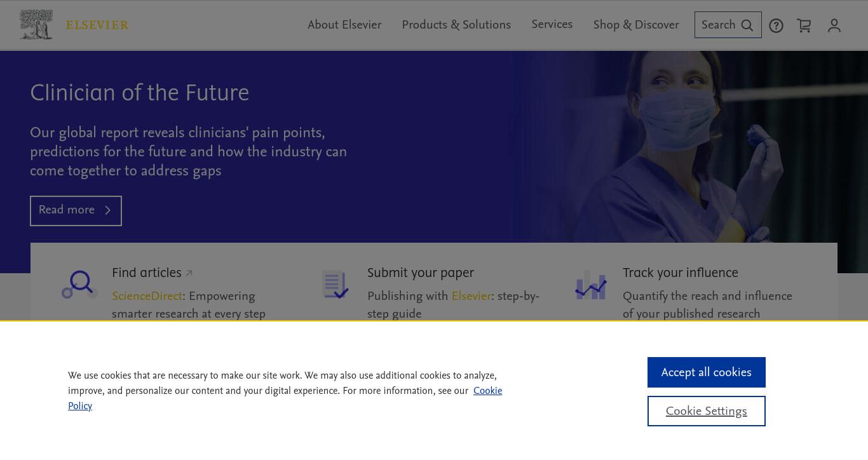The image size is (868, 460).
Task: Open the About Elsevier menu
Action: [344, 25]
